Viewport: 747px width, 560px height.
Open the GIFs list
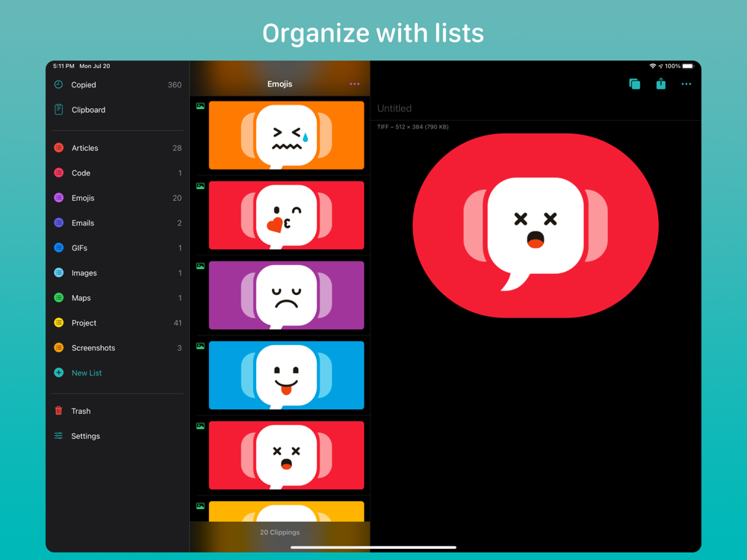click(117, 248)
